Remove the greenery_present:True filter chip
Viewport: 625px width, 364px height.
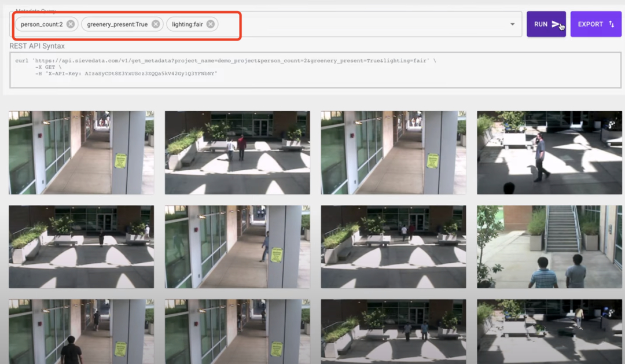click(156, 24)
